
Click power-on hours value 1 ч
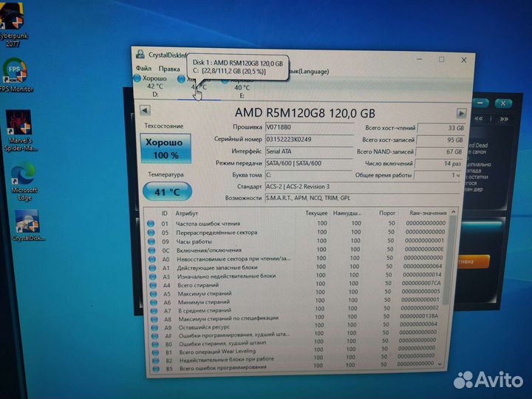click(437, 175)
